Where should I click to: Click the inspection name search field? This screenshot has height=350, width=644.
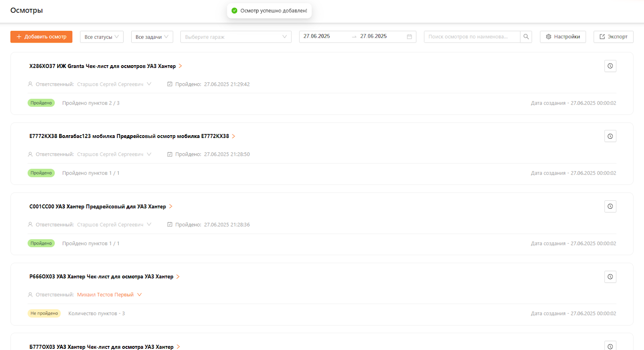pyautogui.click(x=471, y=37)
